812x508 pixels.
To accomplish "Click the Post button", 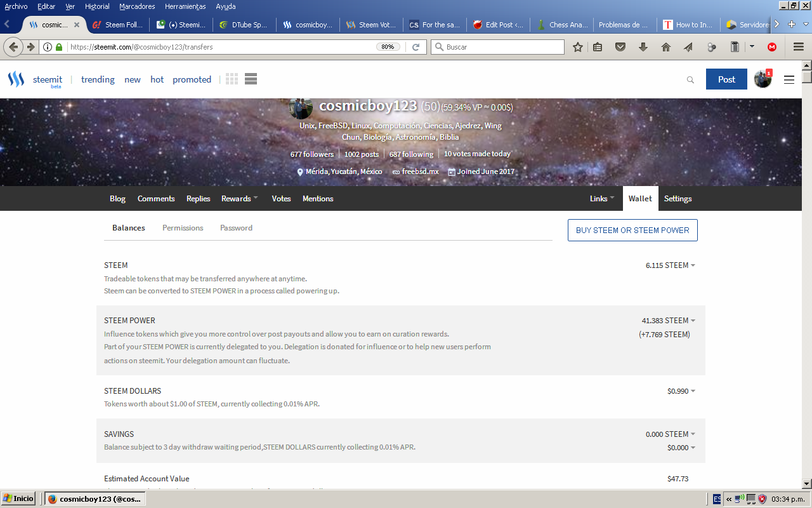I will (726, 79).
